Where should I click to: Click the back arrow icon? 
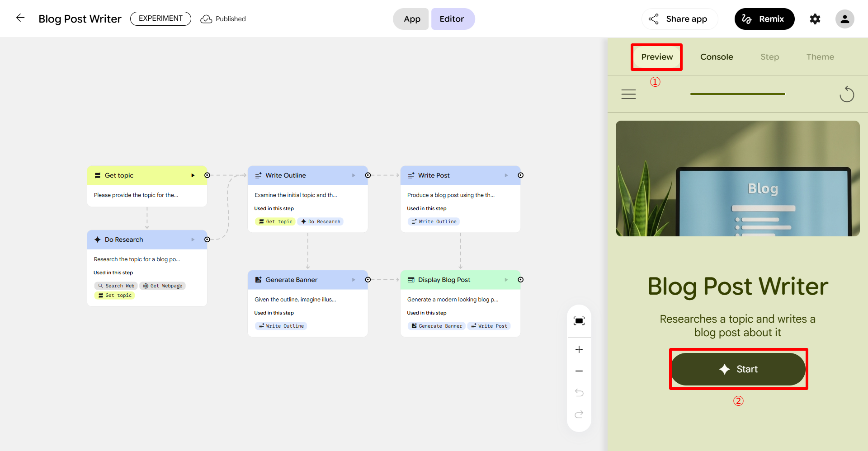tap(20, 18)
